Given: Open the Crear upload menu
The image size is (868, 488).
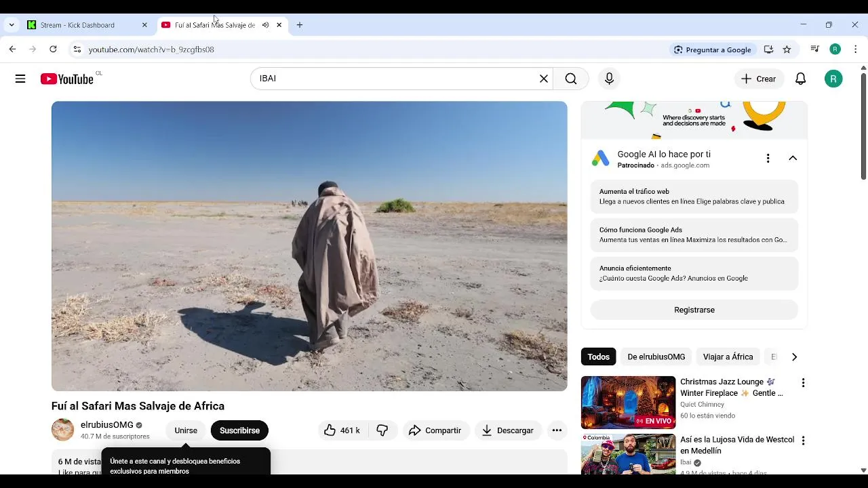Looking at the screenshot, I should click(x=759, y=79).
